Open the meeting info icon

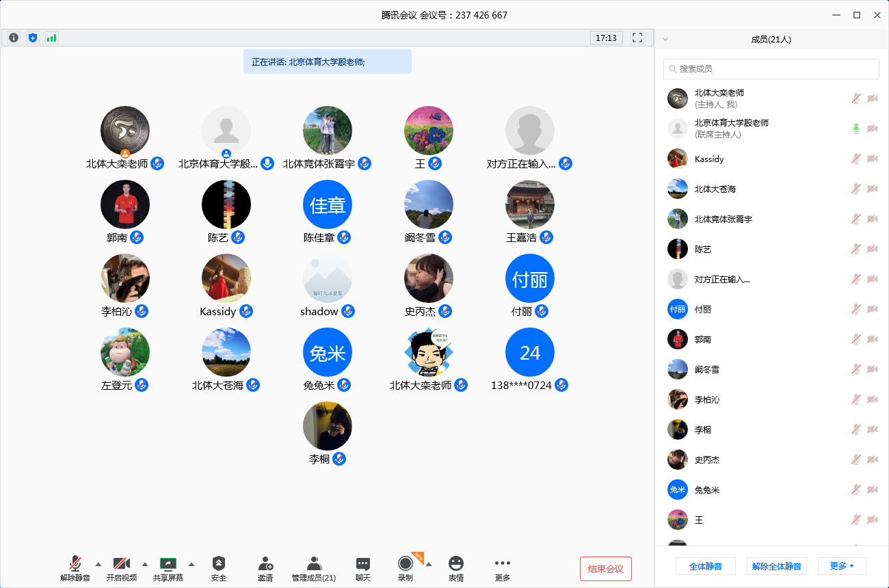pos(14,38)
